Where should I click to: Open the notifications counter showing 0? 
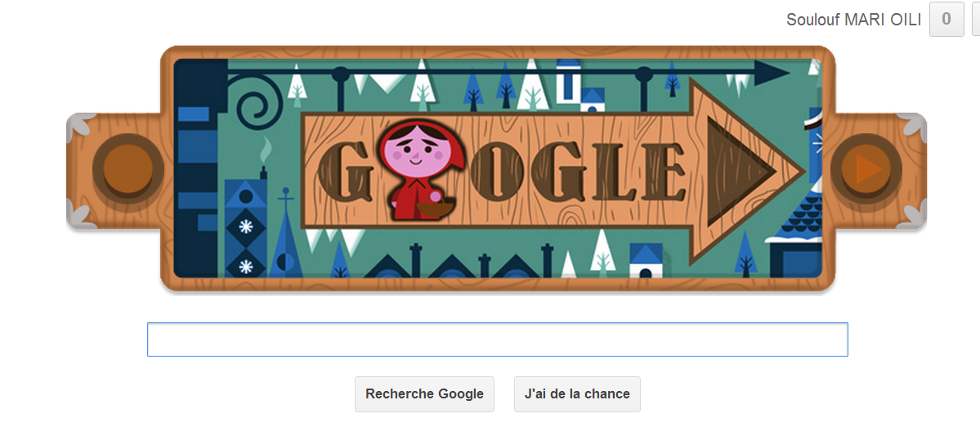click(x=946, y=20)
